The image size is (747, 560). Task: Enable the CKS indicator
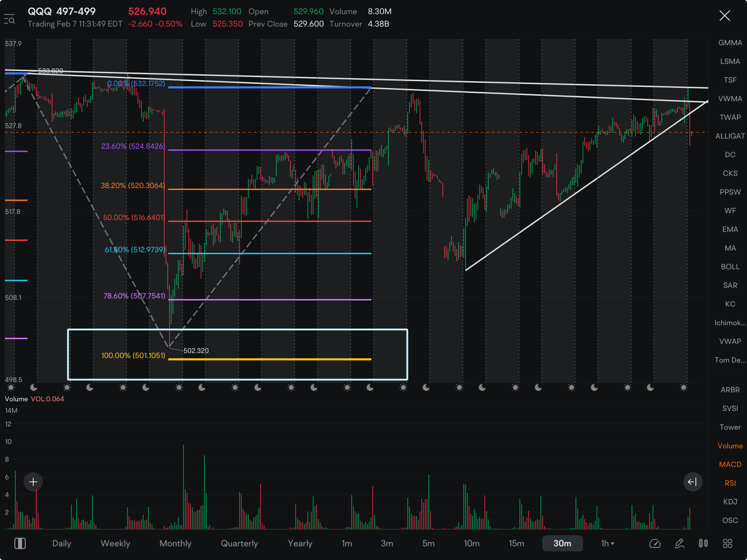click(x=730, y=174)
